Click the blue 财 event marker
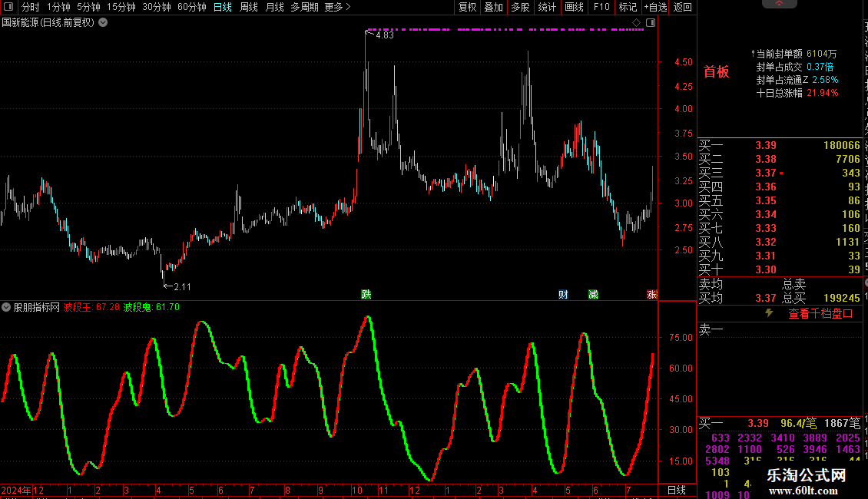The width and height of the screenshot is (868, 499). point(563,294)
